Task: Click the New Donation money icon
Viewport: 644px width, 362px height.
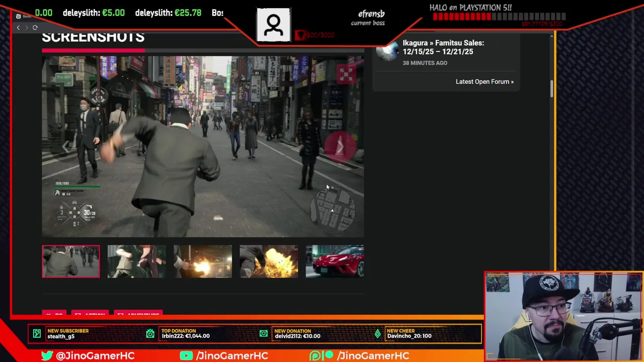Action: pyautogui.click(x=264, y=333)
